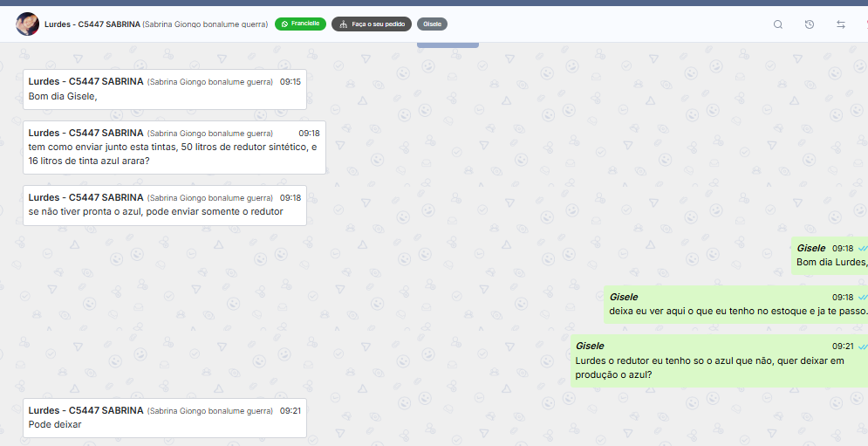Click read checkmark on "Bom dia Lurdes," message
Image resolution: width=868 pixels, height=446 pixels.
[x=862, y=249]
